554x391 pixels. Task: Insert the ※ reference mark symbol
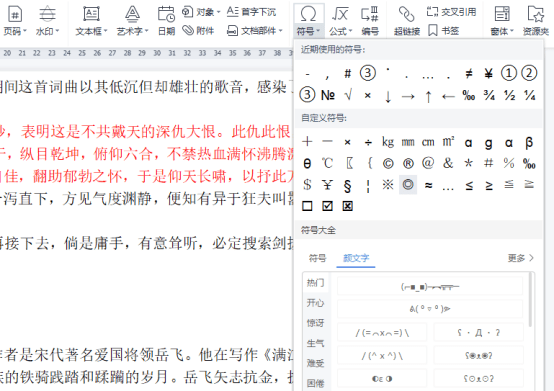388,185
